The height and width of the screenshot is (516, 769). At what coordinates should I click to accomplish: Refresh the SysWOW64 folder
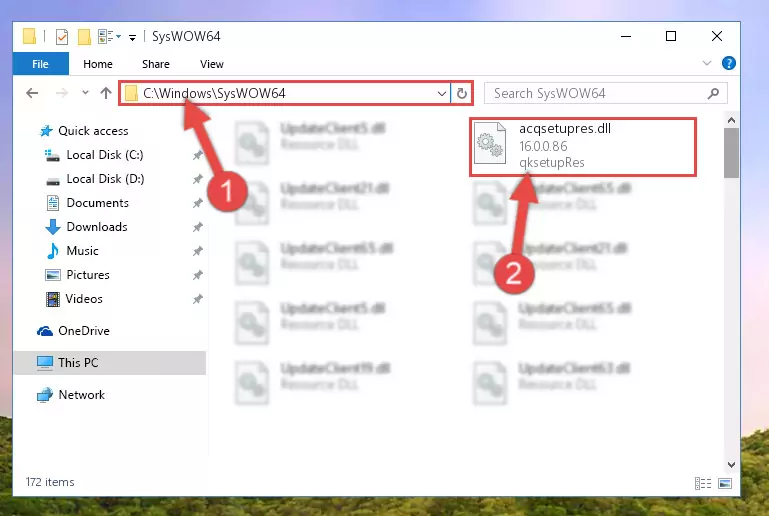pos(461,93)
